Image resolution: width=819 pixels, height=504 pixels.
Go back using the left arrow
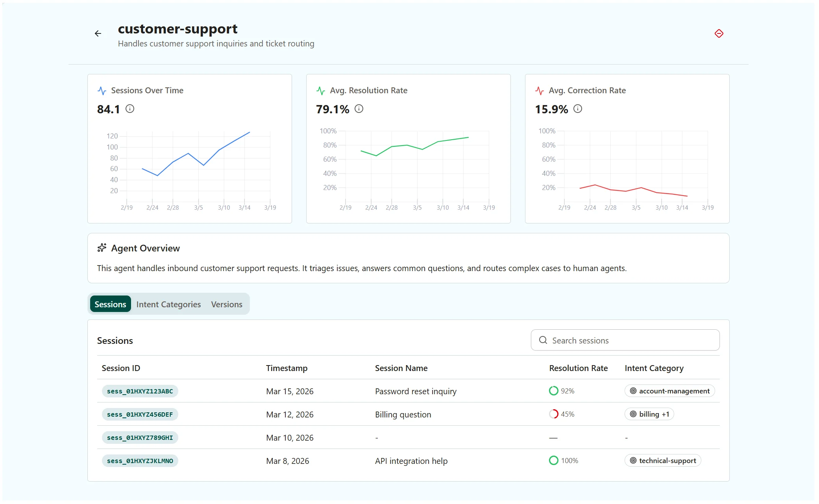tap(98, 34)
